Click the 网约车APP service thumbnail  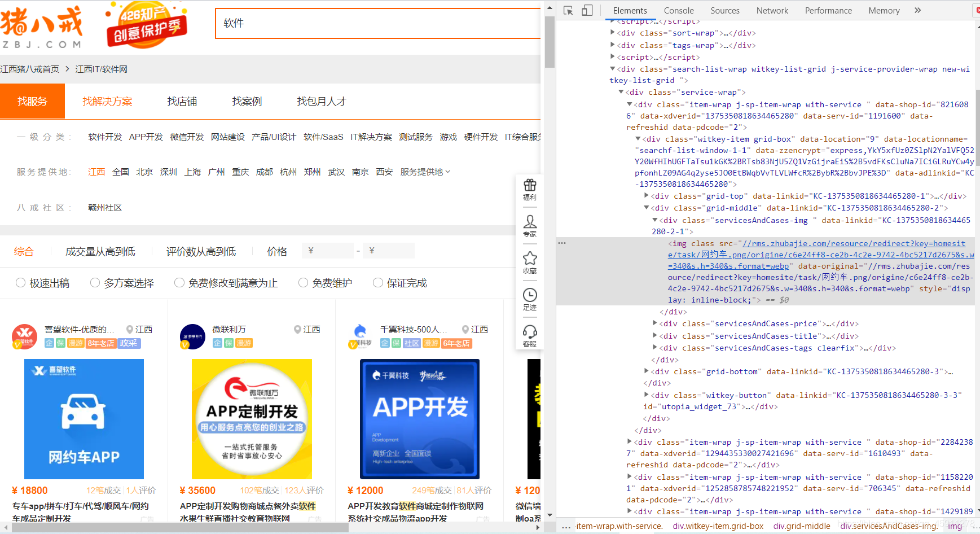[84, 419]
